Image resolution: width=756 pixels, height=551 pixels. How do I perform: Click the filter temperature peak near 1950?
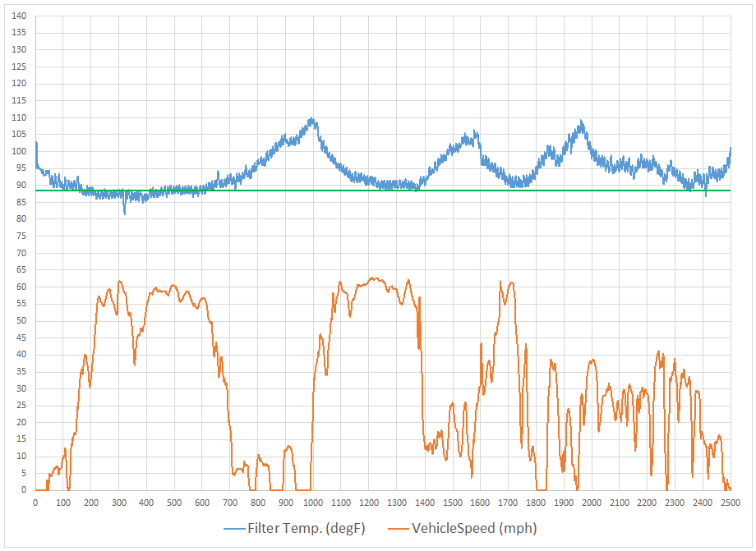(x=581, y=123)
